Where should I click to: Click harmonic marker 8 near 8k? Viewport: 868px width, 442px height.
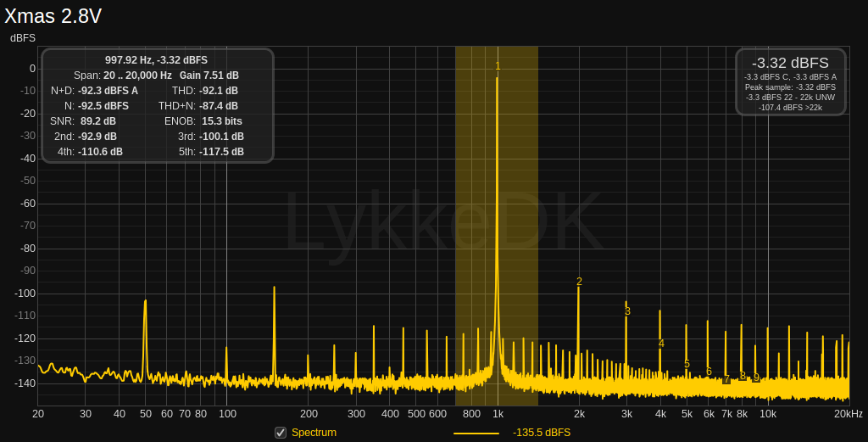[743, 376]
